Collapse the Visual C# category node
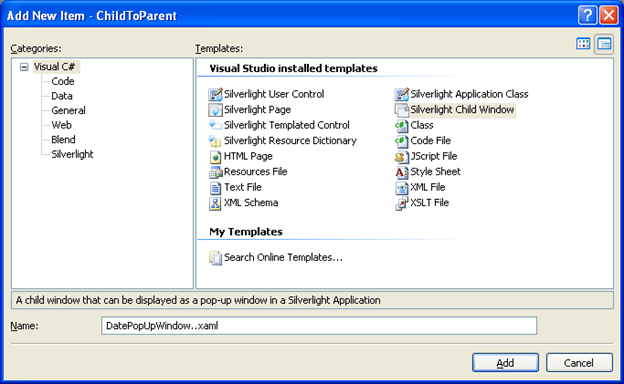The height and width of the screenshot is (384, 624). click(x=24, y=67)
